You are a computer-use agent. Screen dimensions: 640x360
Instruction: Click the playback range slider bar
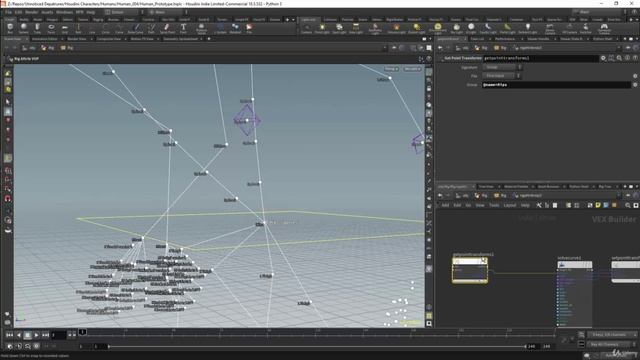point(317,347)
